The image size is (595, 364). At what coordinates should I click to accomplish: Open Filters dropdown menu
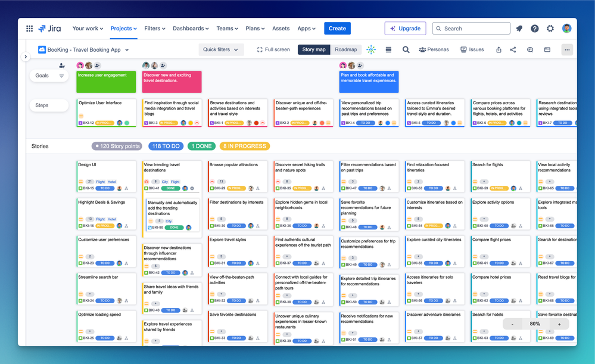155,29
